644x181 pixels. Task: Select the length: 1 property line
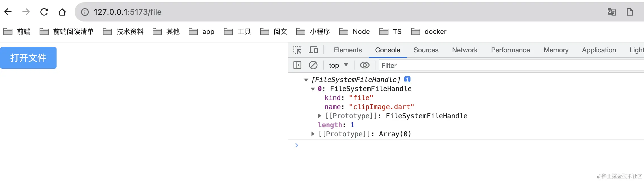336,125
